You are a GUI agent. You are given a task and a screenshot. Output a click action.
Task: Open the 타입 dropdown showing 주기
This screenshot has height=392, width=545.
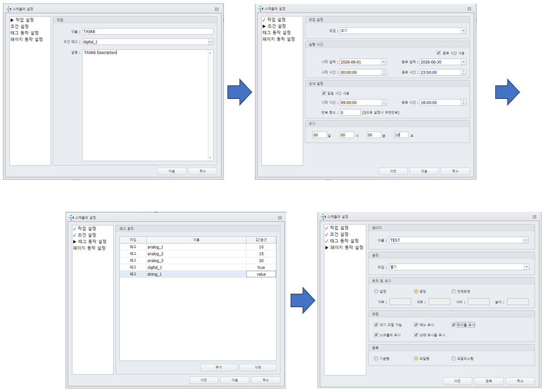[463, 30]
